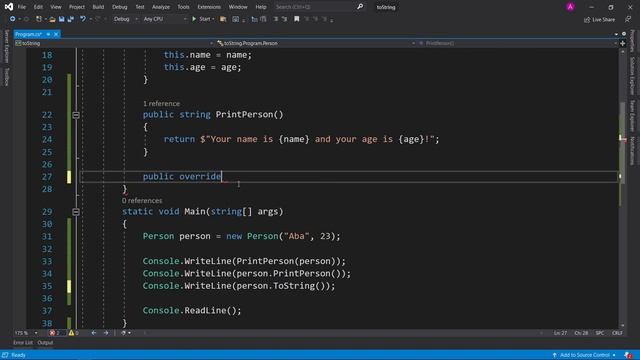Image resolution: width=640 pixels, height=360 pixels.
Task: Click Add to Source Control
Action: click(584, 355)
